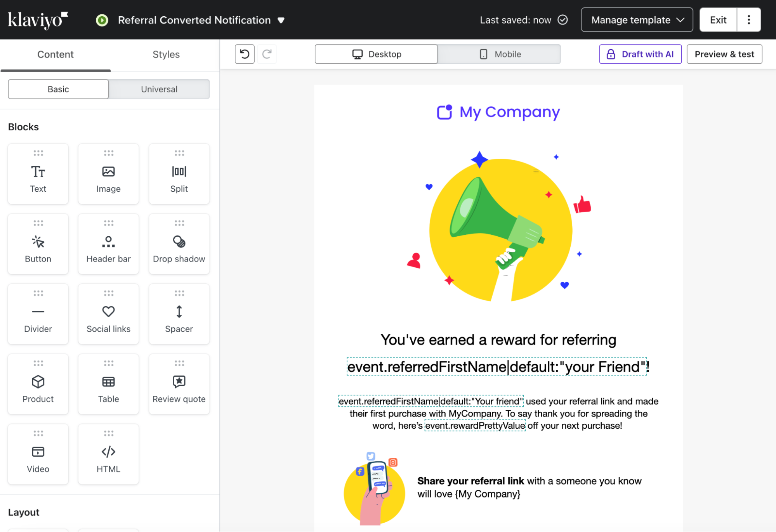The image size is (776, 532).
Task: Open the three-dot more options menu
Action: pos(748,20)
